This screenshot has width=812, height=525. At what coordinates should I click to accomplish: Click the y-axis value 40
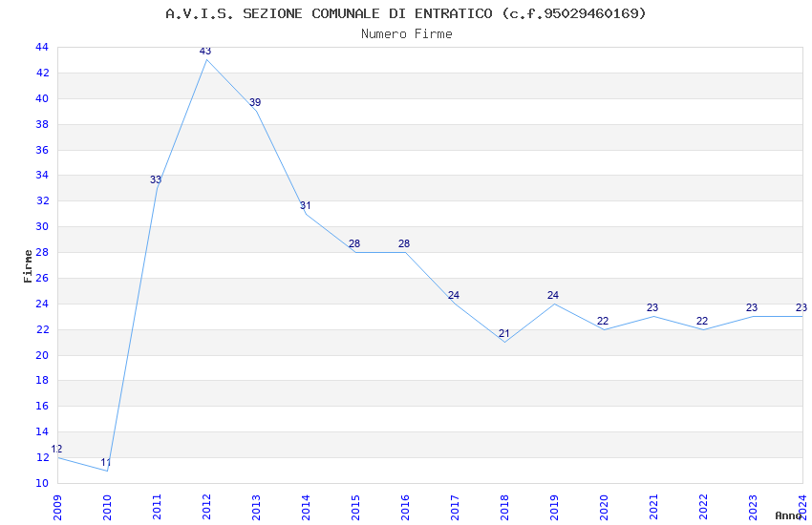click(x=42, y=98)
